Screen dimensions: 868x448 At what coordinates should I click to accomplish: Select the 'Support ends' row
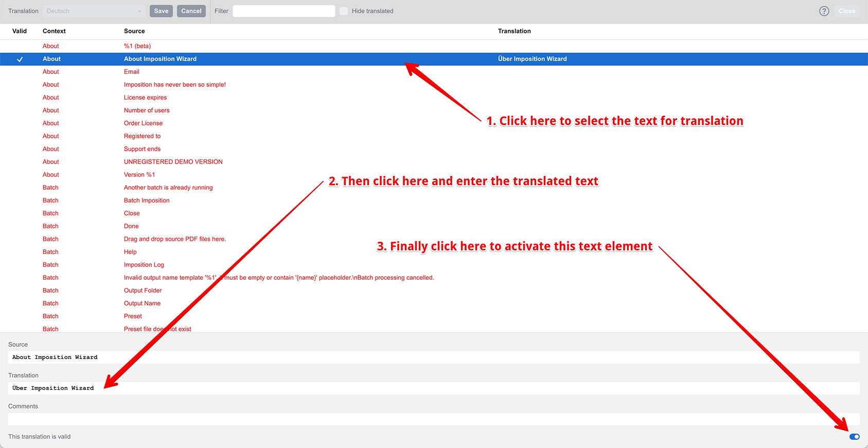[x=434, y=149]
